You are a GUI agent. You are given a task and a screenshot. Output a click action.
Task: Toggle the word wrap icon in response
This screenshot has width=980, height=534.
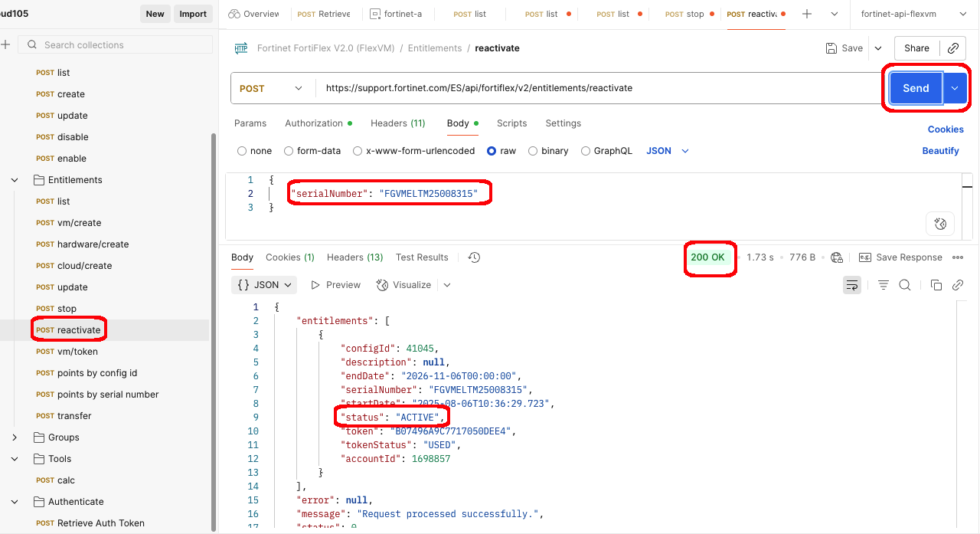click(851, 285)
